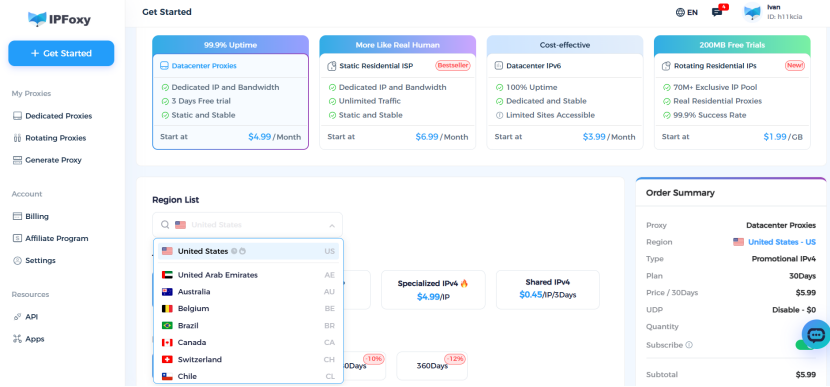The height and width of the screenshot is (387, 830).
Task: Click the Datacenter IPv6 icon
Action: [x=499, y=66]
